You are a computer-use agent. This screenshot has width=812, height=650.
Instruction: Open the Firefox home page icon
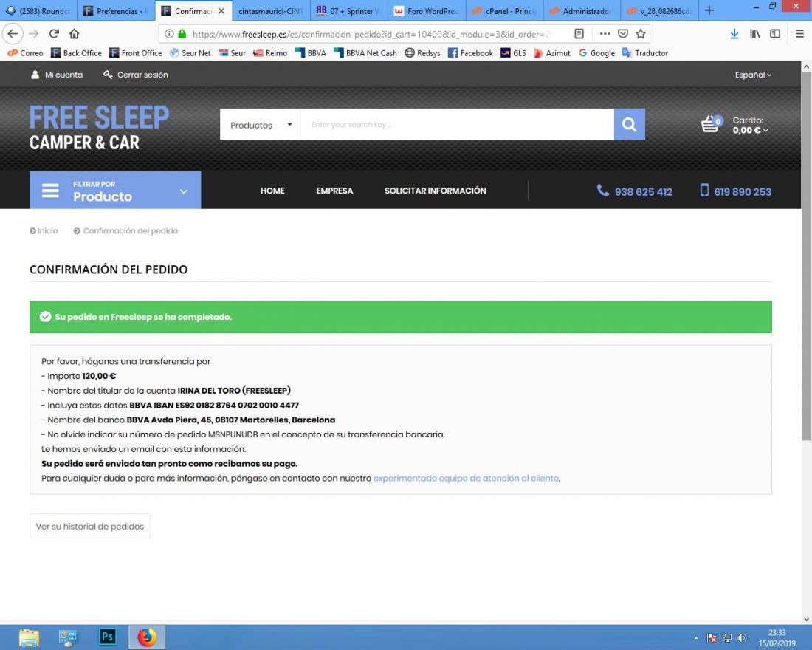[x=74, y=34]
